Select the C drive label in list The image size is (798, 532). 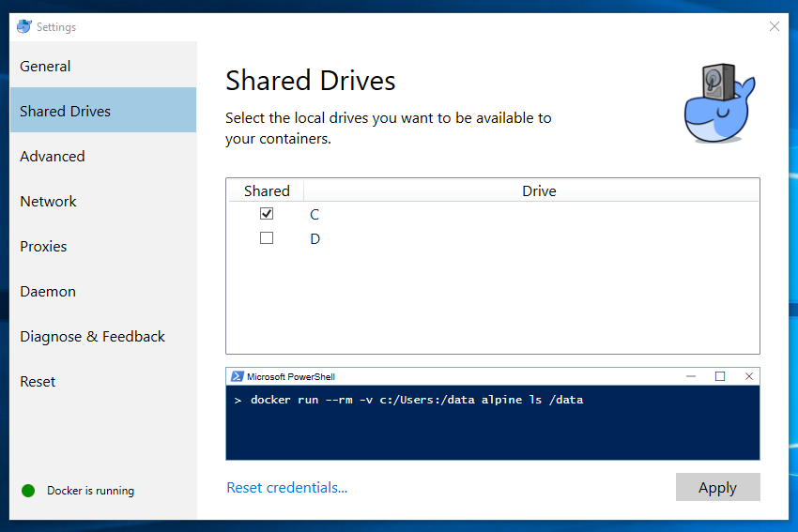[315, 215]
